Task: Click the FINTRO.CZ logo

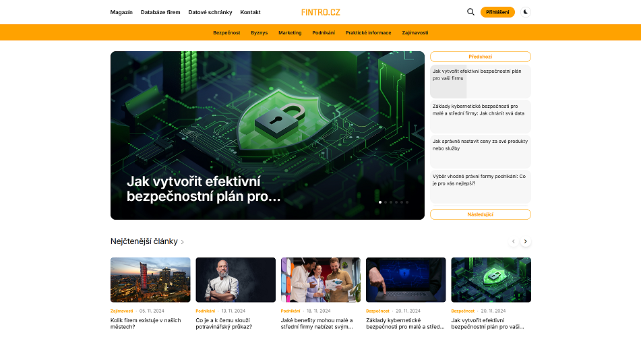Action: [321, 12]
